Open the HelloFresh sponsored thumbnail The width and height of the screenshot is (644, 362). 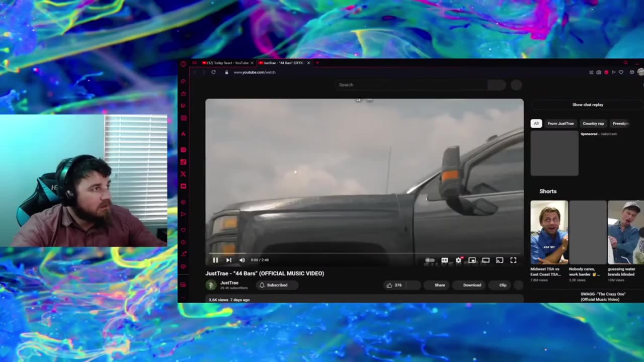[554, 153]
